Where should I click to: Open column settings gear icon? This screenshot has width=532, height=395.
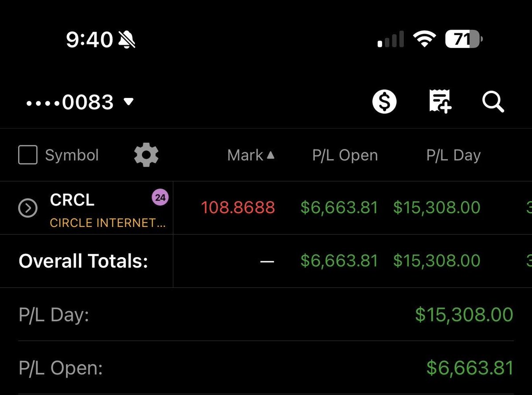(146, 155)
